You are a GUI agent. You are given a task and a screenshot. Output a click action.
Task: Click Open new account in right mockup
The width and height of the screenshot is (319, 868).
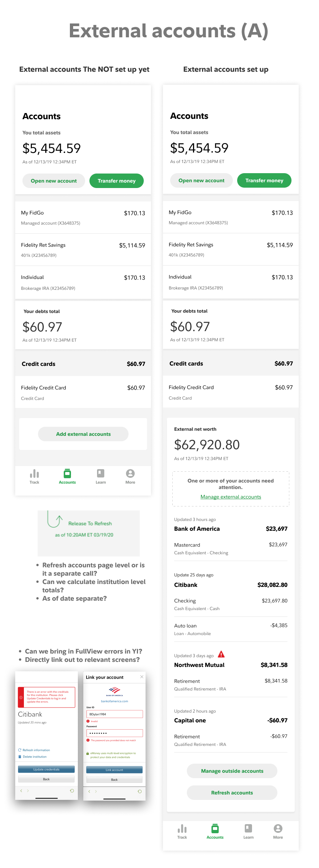pos(201,180)
